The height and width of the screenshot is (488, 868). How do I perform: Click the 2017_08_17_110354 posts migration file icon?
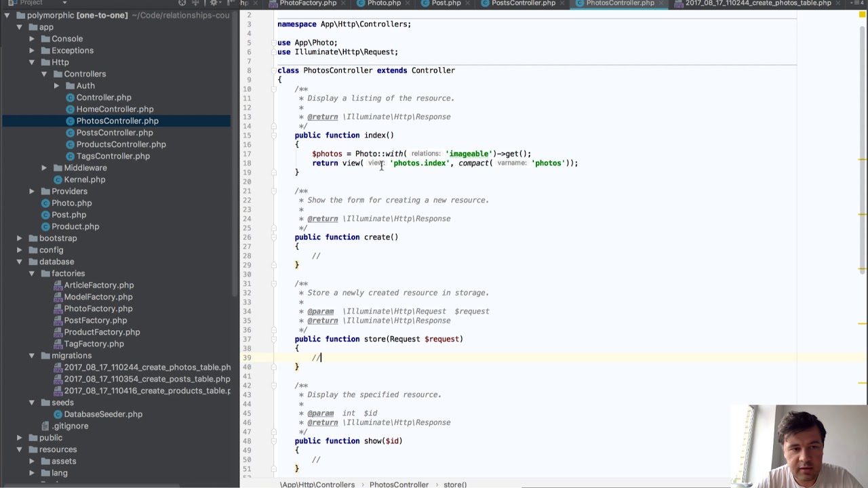(x=58, y=379)
